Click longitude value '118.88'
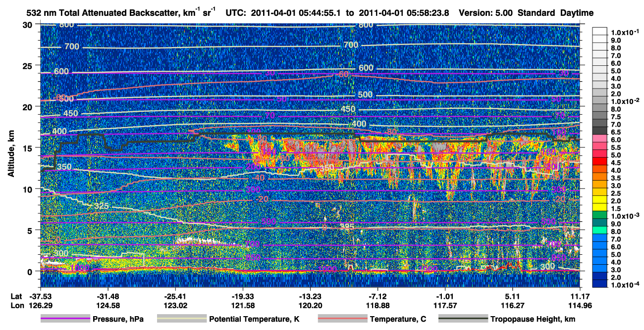The height and width of the screenshot is (330, 644). [x=378, y=305]
